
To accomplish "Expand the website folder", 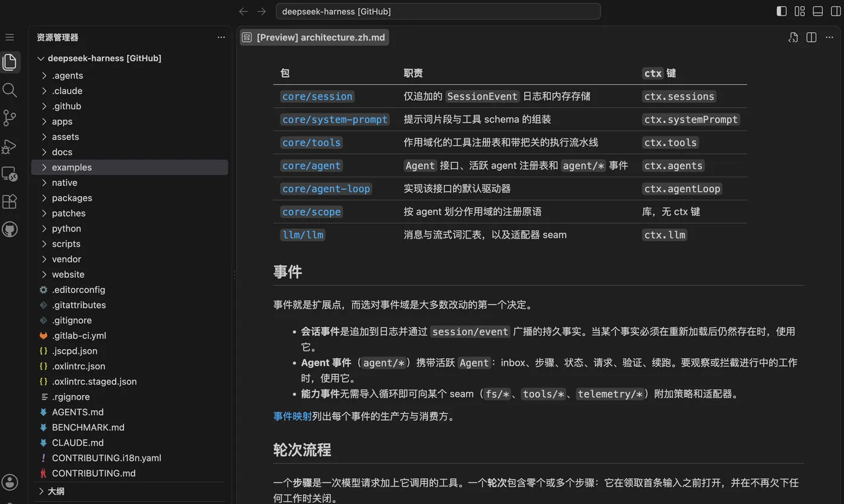I will coord(44,274).
